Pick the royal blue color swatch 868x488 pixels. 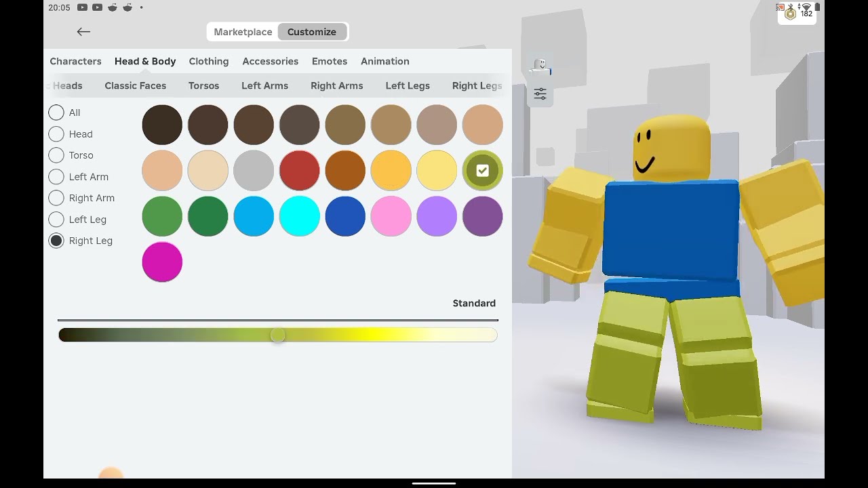point(345,216)
